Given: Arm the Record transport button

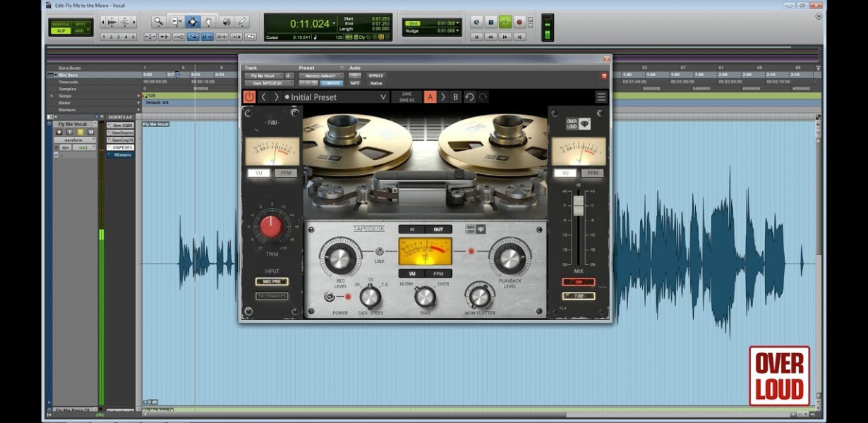Looking at the screenshot, I should click(520, 22).
